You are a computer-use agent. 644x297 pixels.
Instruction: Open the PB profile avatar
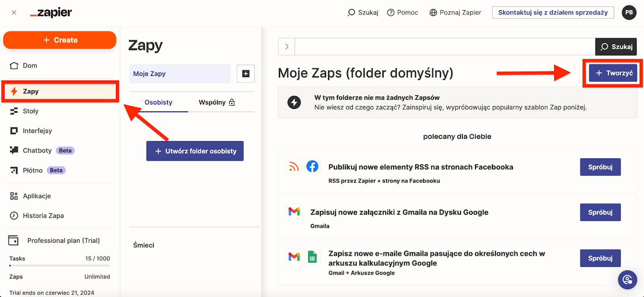pyautogui.click(x=629, y=12)
